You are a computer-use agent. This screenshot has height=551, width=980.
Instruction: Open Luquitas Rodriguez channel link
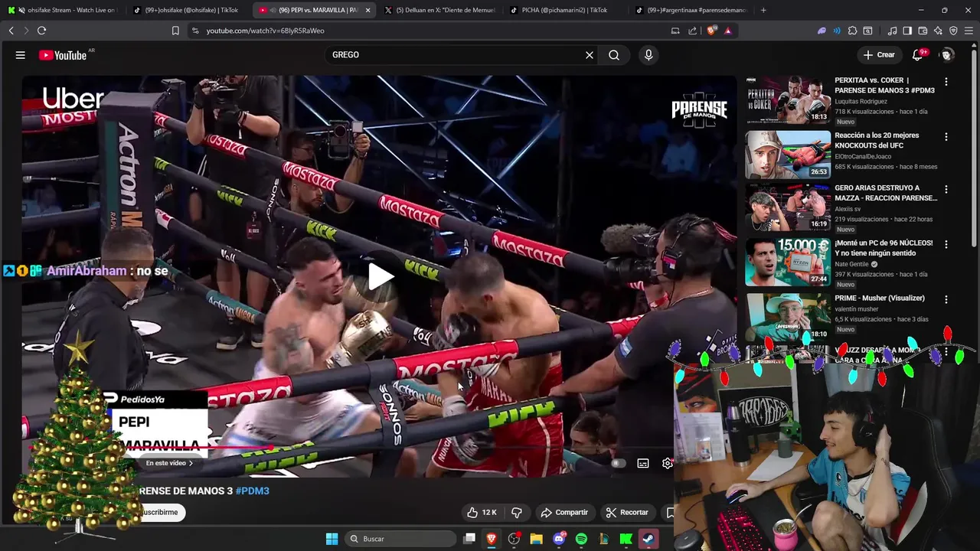(861, 101)
